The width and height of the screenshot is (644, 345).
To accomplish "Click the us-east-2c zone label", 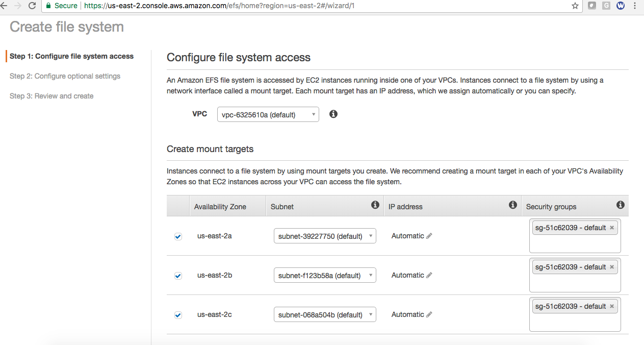I will click(x=215, y=314).
